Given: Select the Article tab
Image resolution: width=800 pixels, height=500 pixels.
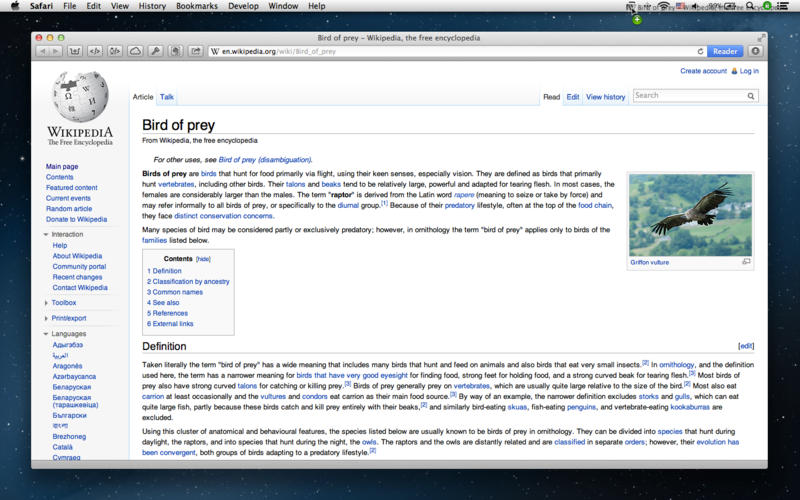Looking at the screenshot, I should coord(143,97).
